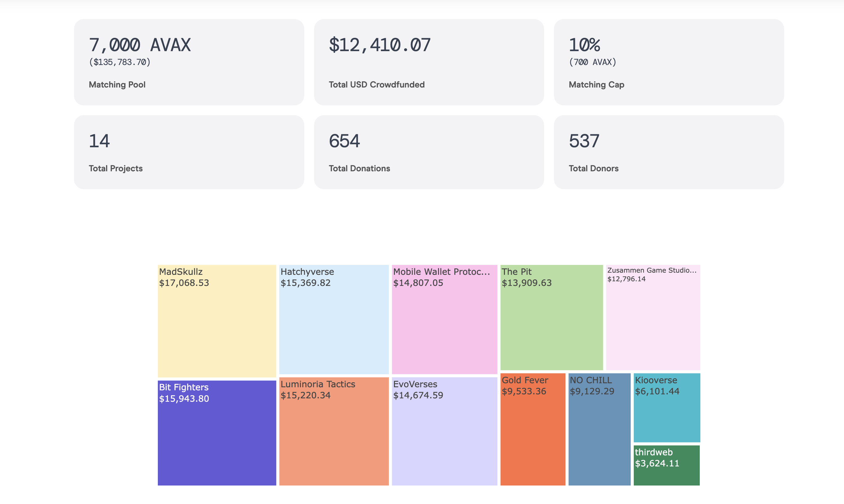Click the 7,000 AVAX amount text
This screenshot has width=844, height=504.
pos(140,45)
